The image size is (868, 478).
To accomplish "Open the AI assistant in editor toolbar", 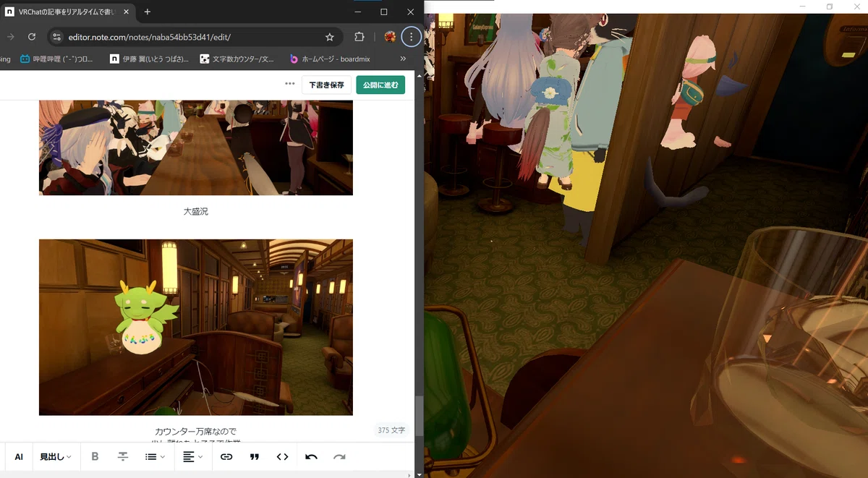I will (x=19, y=457).
